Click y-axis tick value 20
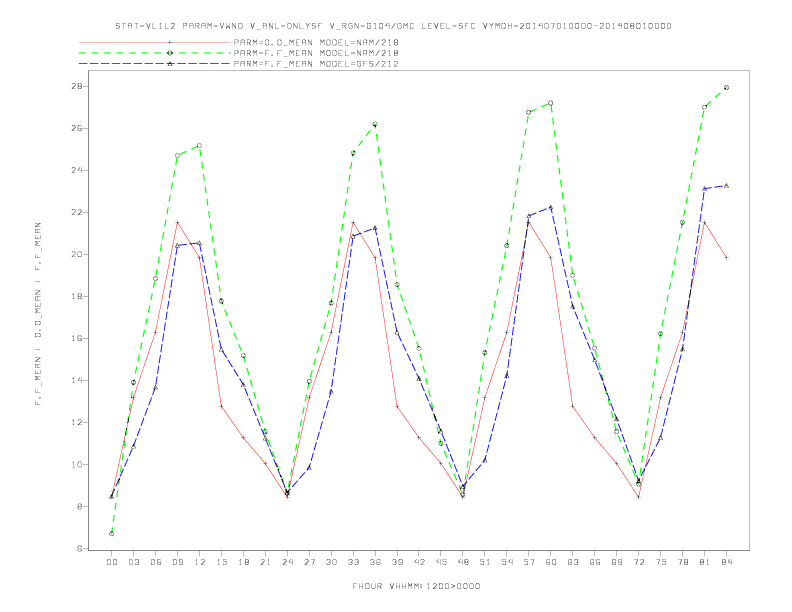Screen dimensions: 792x612 [77, 254]
